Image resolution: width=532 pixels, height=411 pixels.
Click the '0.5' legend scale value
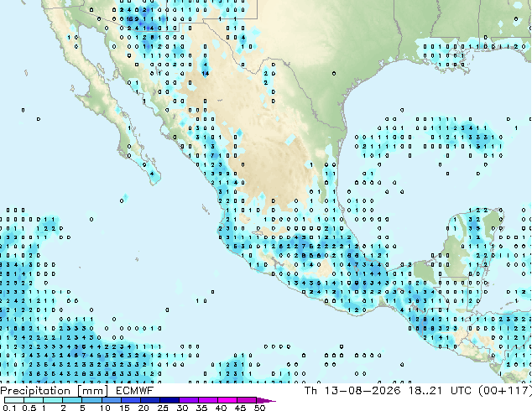pos(29,408)
